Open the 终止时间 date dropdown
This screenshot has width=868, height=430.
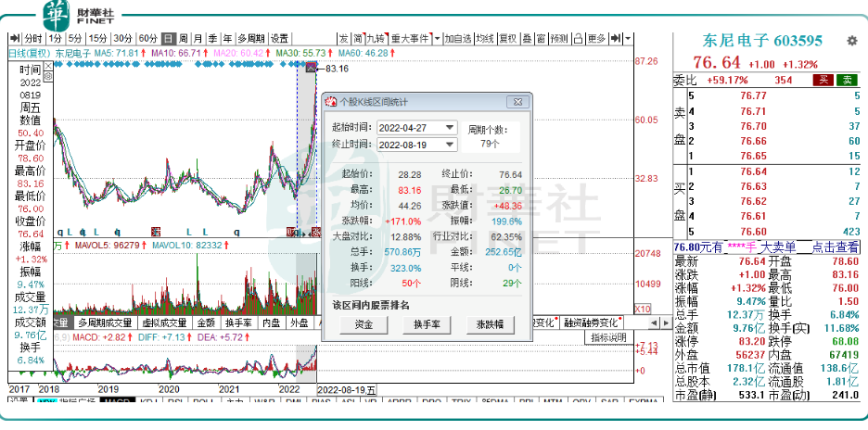click(450, 145)
